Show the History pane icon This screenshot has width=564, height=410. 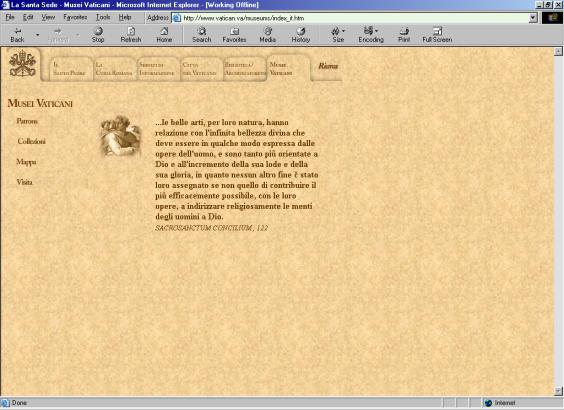tap(301, 35)
